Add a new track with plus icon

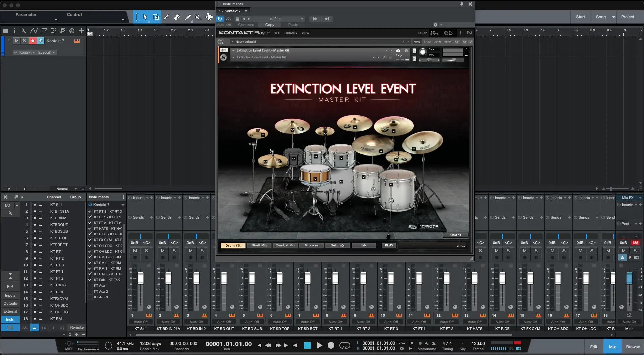[x=81, y=31]
